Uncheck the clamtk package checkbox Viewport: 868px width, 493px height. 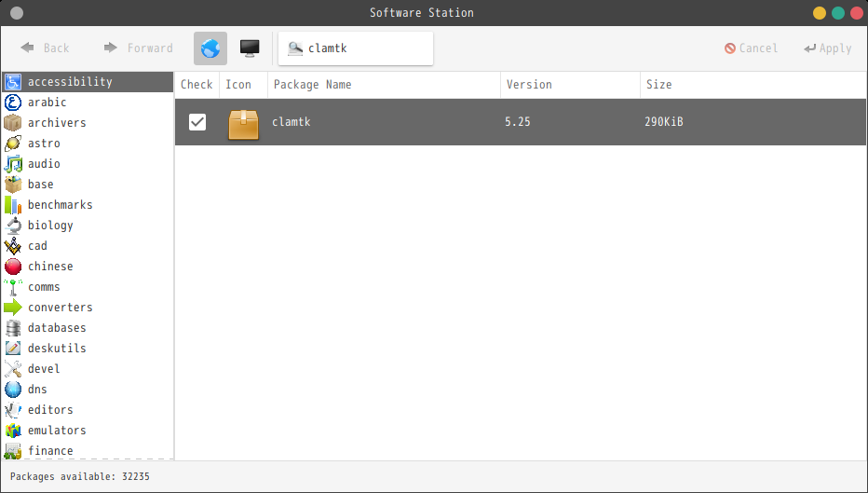pyautogui.click(x=197, y=122)
